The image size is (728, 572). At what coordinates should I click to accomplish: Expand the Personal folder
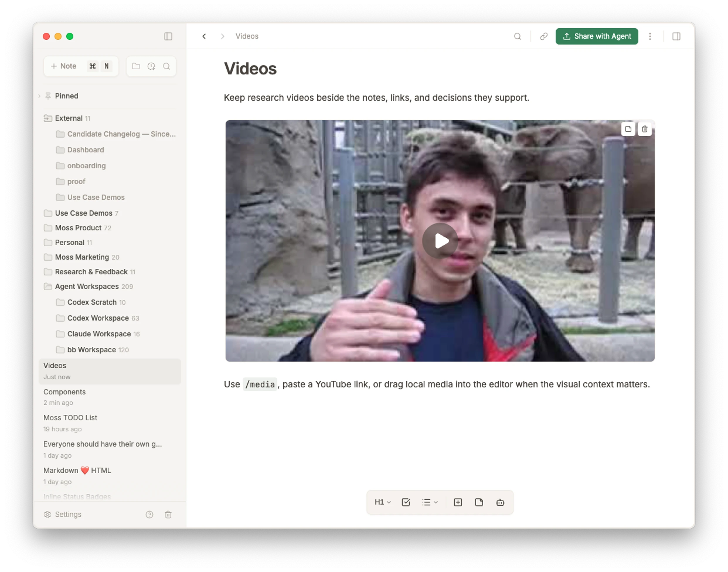click(110, 242)
